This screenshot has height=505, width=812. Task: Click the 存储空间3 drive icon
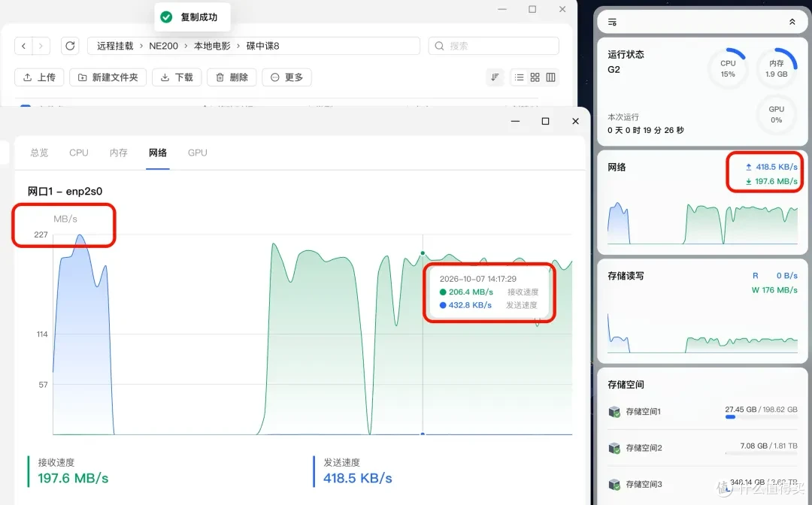pos(614,484)
